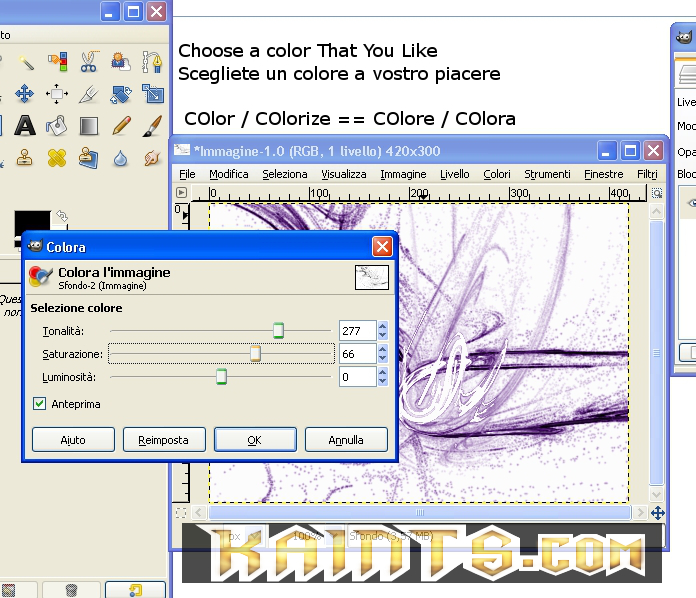Open the Finestre menu

[604, 174]
